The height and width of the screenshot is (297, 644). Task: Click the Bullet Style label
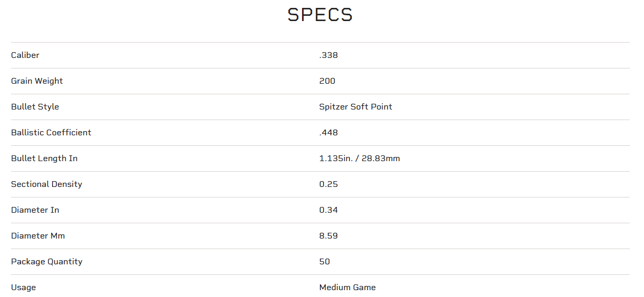pyautogui.click(x=35, y=107)
